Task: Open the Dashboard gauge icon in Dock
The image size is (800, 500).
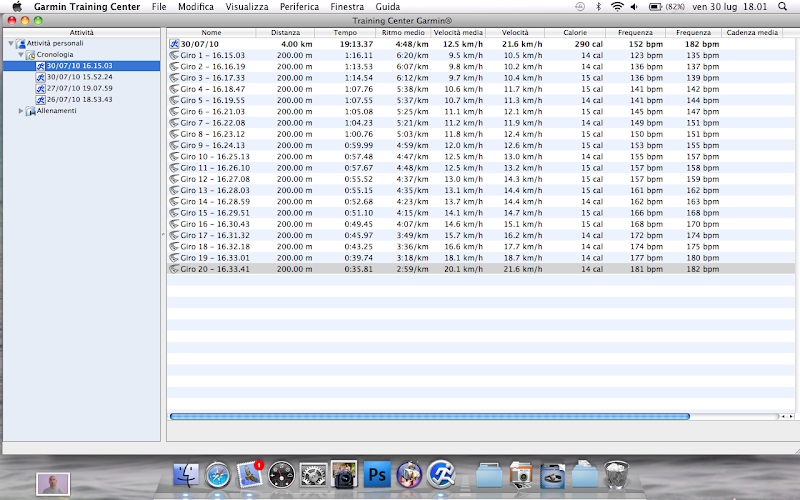Action: coord(281,474)
